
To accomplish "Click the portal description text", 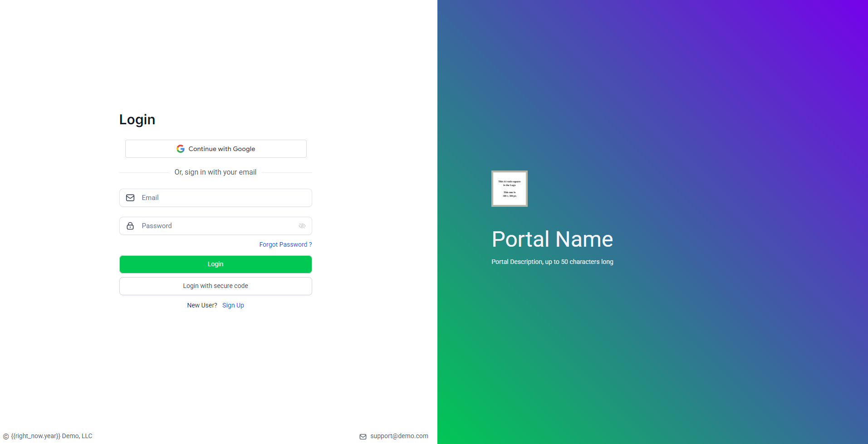I will (x=552, y=262).
